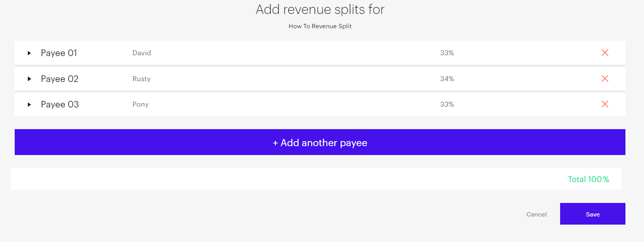
Task: Click the 33% share for David
Action: click(x=447, y=53)
